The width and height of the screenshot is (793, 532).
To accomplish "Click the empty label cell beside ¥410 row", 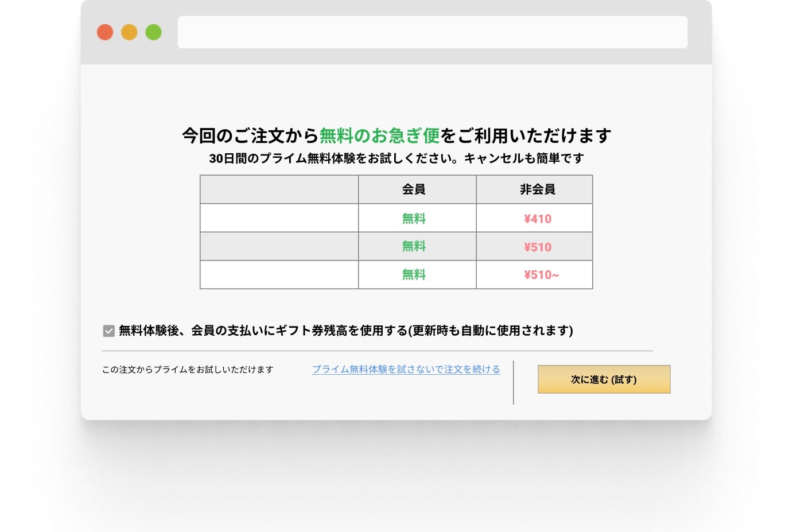I will pyautogui.click(x=279, y=219).
